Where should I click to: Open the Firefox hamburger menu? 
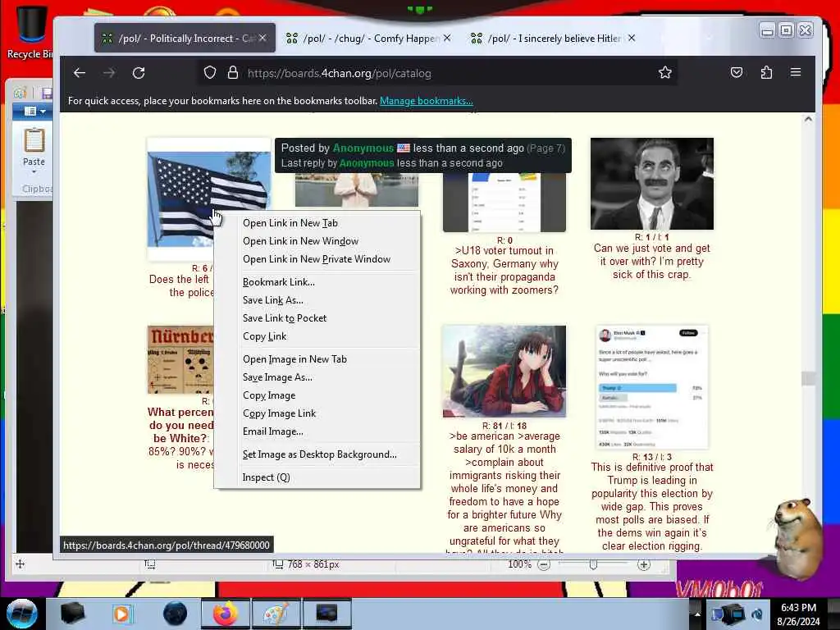point(796,72)
